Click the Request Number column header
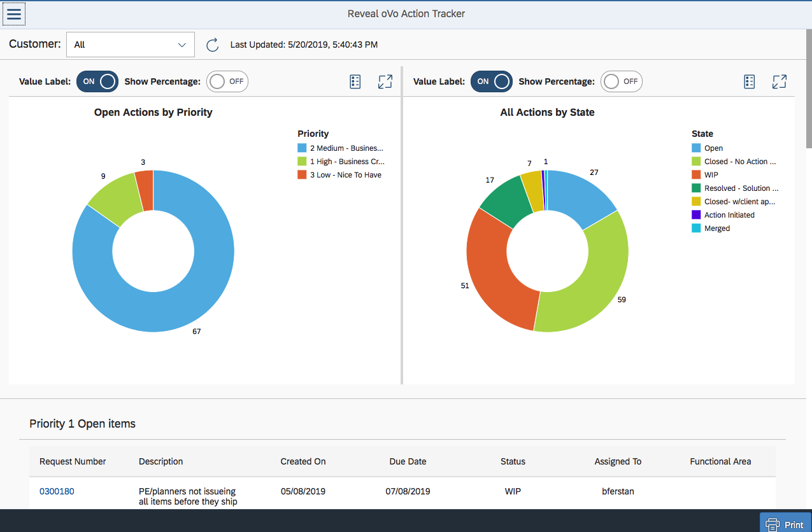The image size is (812, 532). tap(73, 461)
